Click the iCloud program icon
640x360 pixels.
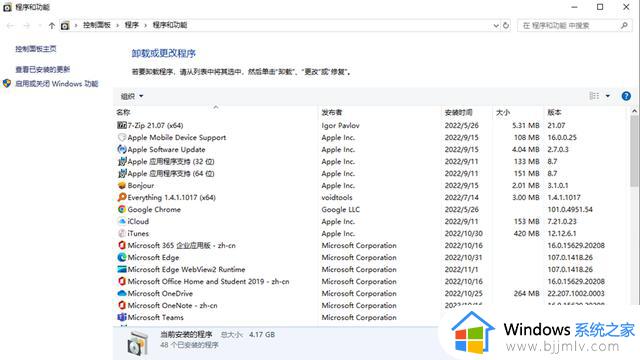(x=122, y=221)
